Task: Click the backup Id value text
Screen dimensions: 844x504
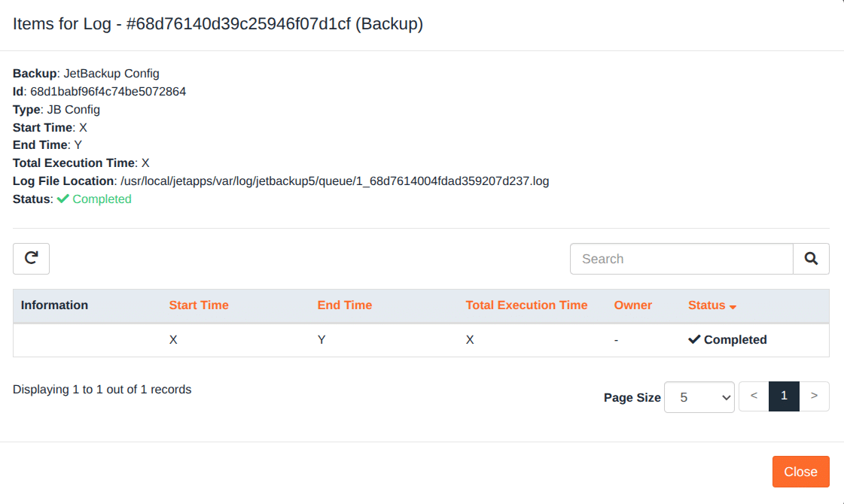Action: pyautogui.click(x=108, y=92)
